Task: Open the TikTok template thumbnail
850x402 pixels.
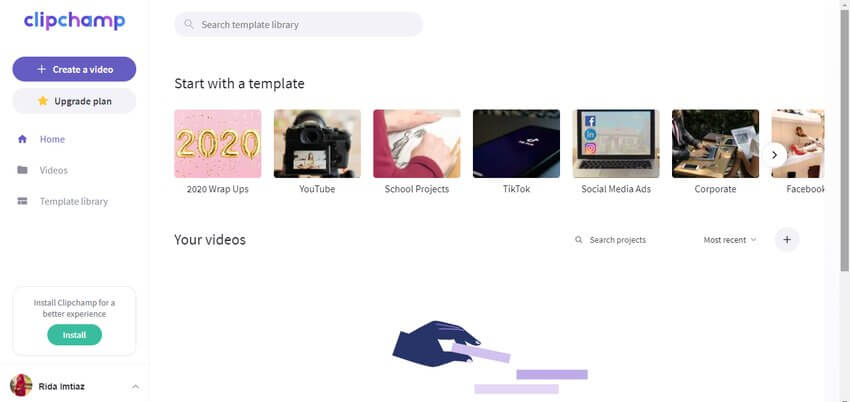Action: [x=516, y=144]
